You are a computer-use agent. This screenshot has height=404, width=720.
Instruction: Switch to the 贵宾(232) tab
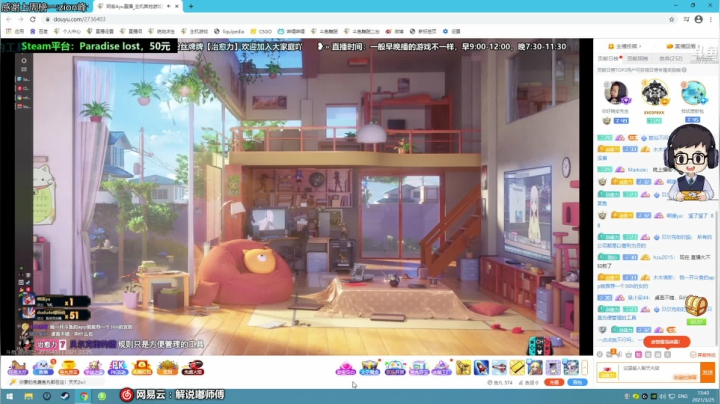tap(670, 58)
